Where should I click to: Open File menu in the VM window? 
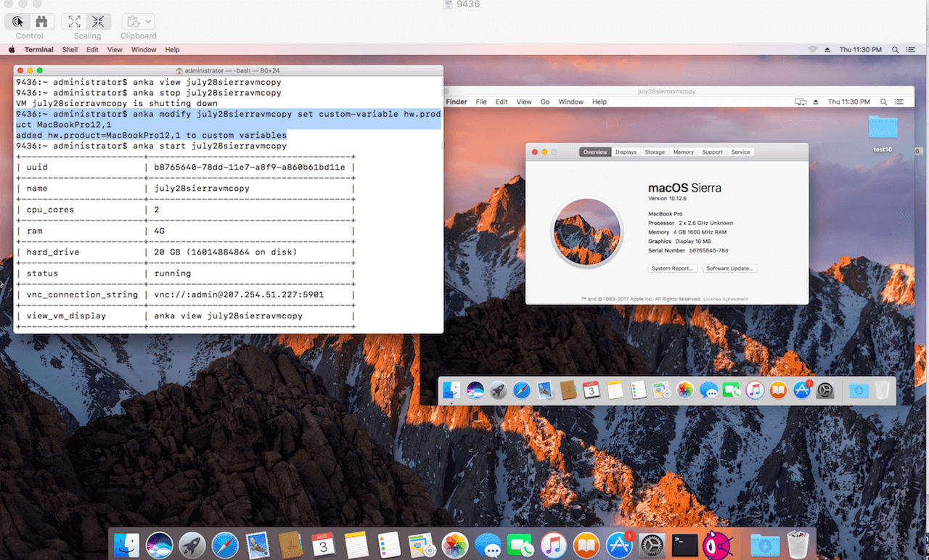pos(481,102)
